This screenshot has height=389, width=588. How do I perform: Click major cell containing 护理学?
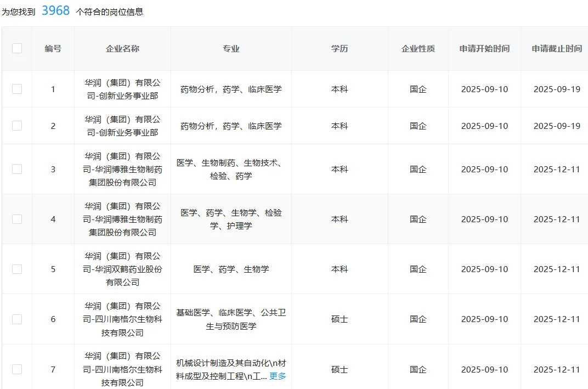[231, 219]
